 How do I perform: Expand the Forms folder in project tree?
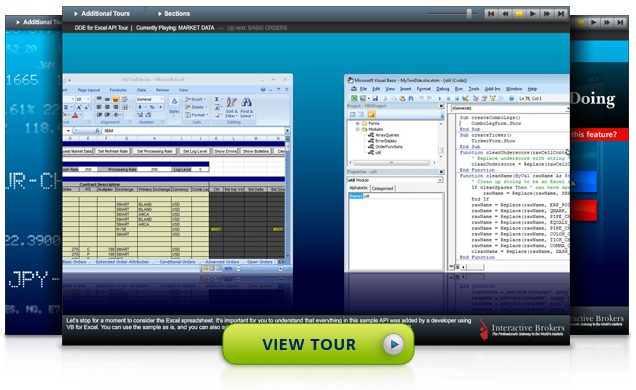[x=357, y=123]
